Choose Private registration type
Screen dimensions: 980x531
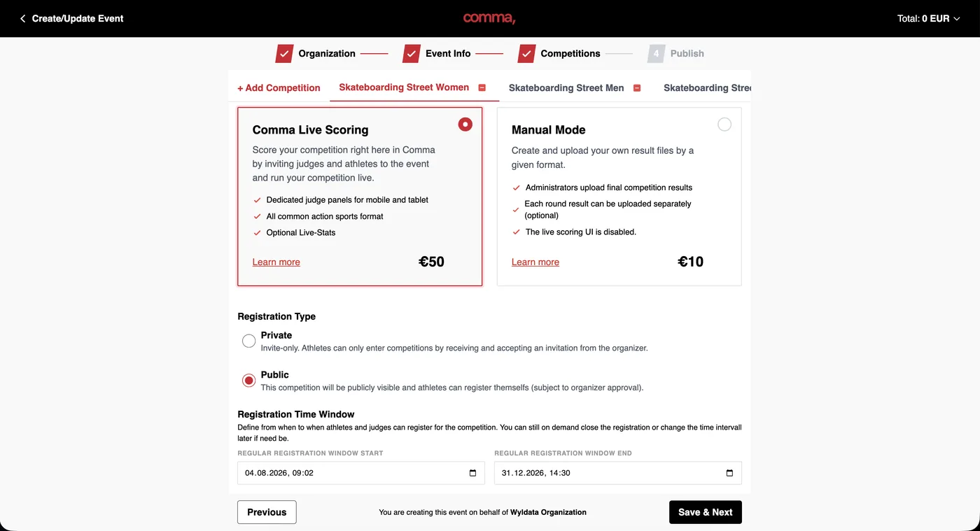click(248, 341)
